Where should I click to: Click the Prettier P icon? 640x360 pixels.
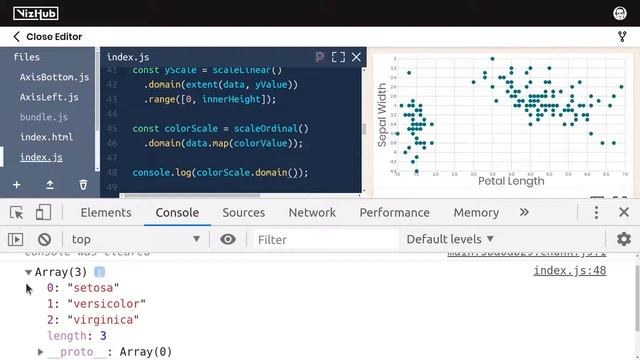tap(320, 57)
